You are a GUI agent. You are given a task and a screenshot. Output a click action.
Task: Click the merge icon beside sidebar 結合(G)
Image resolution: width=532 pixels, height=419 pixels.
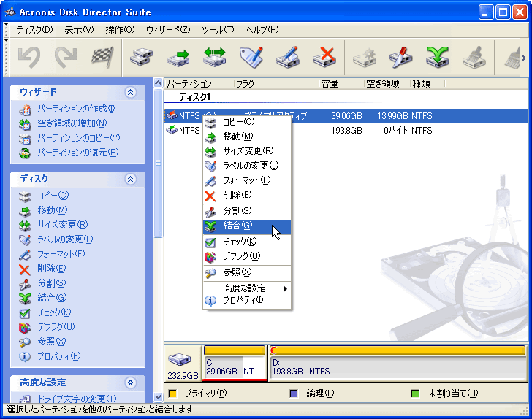point(25,299)
